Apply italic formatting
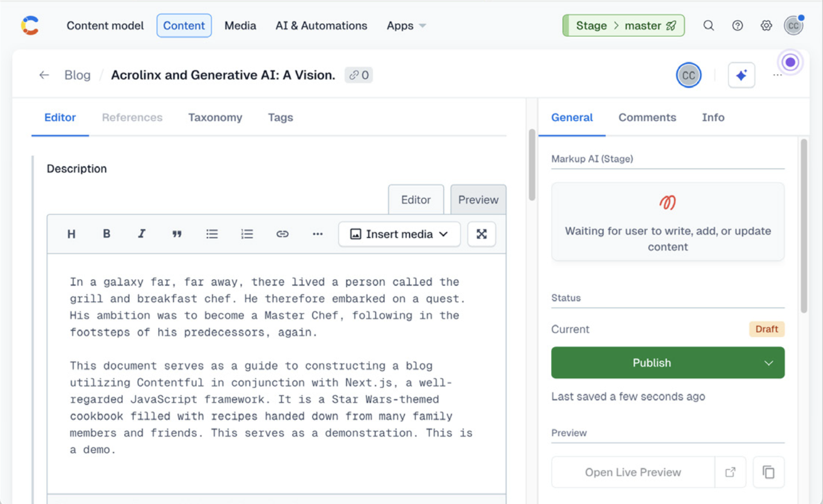Screen dimensions: 823x504 [141, 234]
